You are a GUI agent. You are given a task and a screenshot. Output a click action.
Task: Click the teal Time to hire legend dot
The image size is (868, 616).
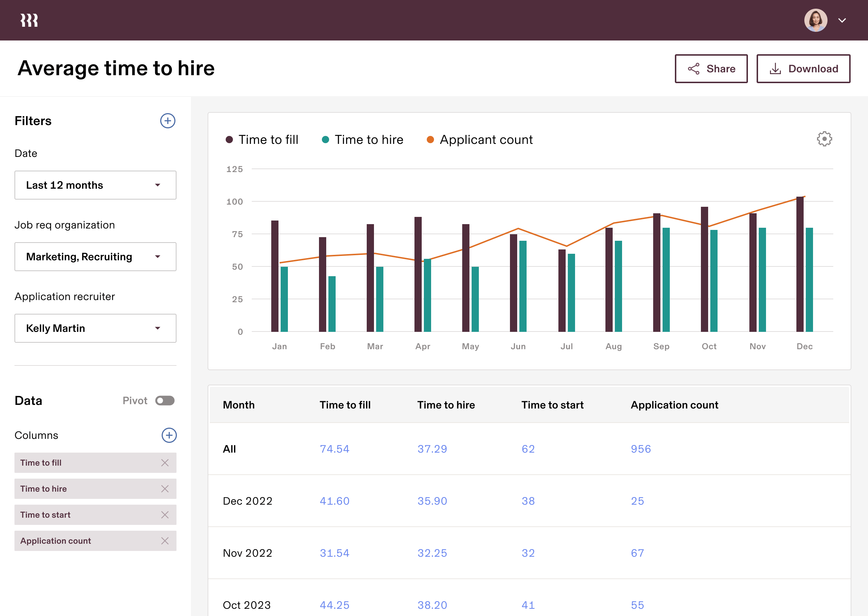[325, 140]
